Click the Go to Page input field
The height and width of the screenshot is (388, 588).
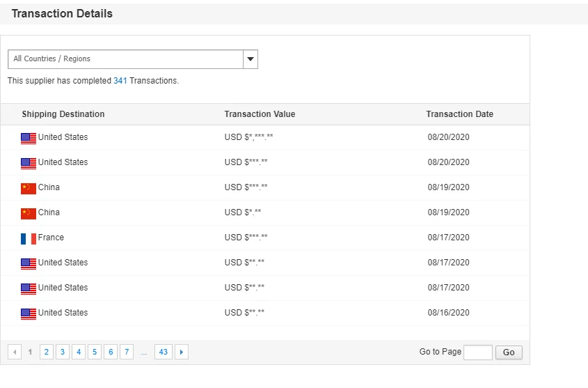[477, 352]
